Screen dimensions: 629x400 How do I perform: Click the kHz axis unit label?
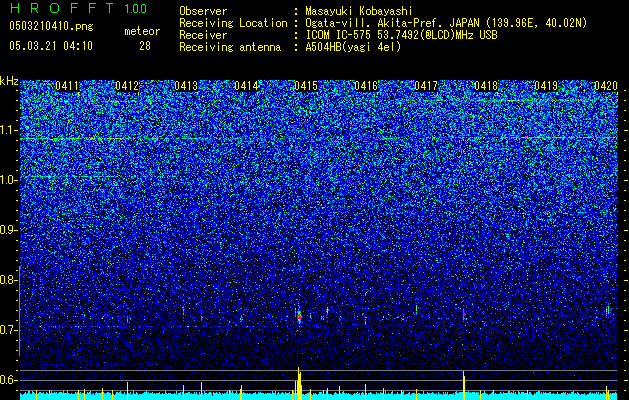[9, 81]
